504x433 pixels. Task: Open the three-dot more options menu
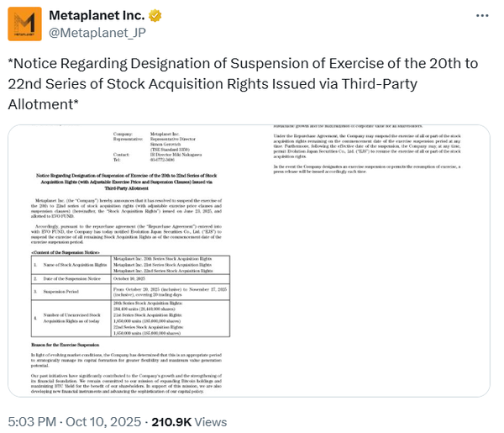tap(479, 17)
